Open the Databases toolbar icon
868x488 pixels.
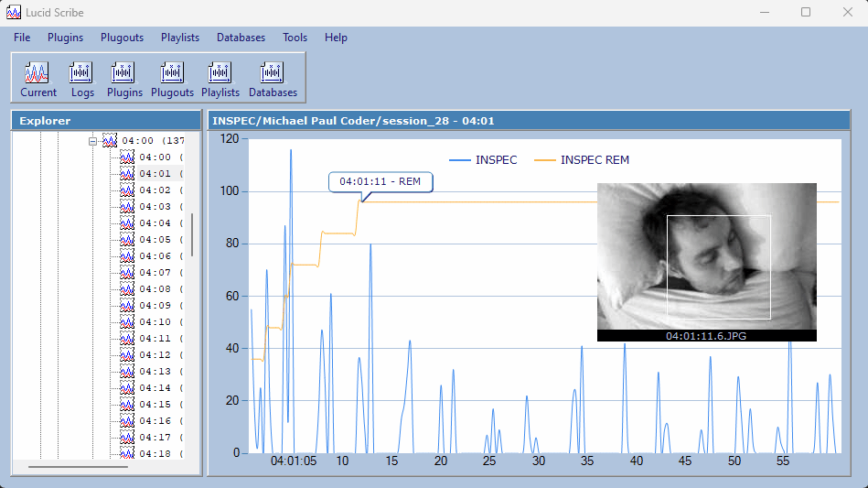(273, 78)
